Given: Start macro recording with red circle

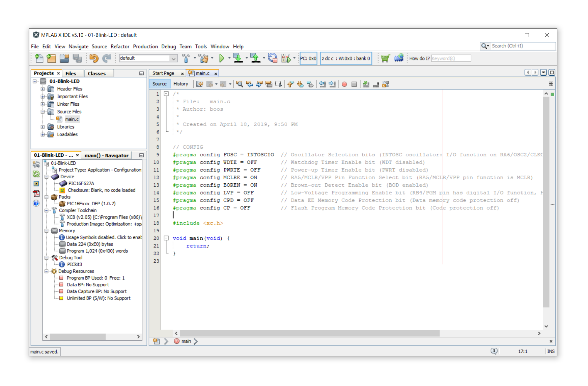Looking at the screenshot, I should coord(344,84).
